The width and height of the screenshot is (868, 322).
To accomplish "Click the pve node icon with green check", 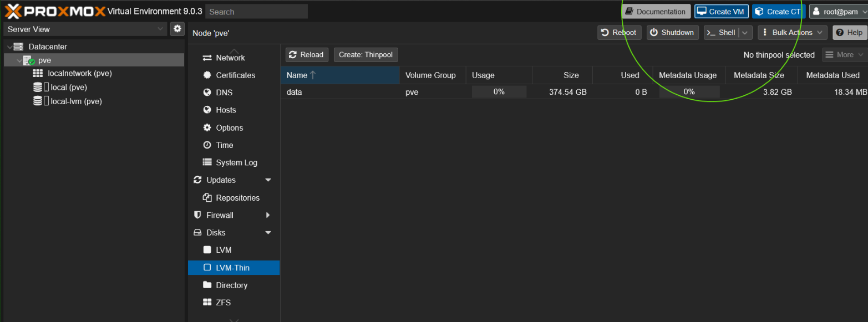I will [x=29, y=60].
